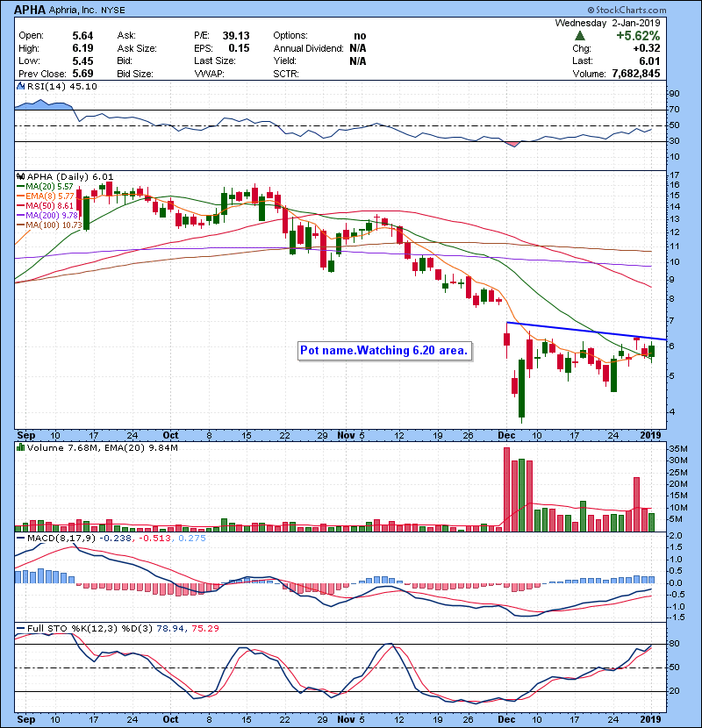
Task: Click the High value 6.19
Action: coord(82,48)
